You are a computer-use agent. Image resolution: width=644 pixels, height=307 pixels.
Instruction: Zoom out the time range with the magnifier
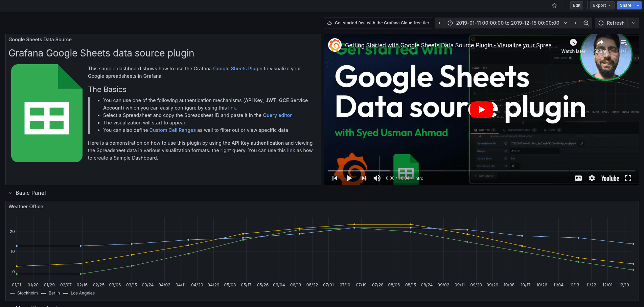point(586,23)
